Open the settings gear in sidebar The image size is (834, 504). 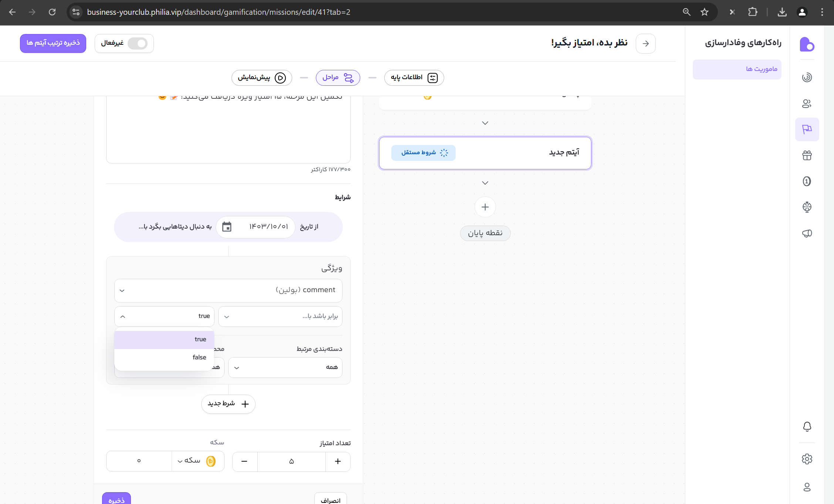pyautogui.click(x=807, y=459)
